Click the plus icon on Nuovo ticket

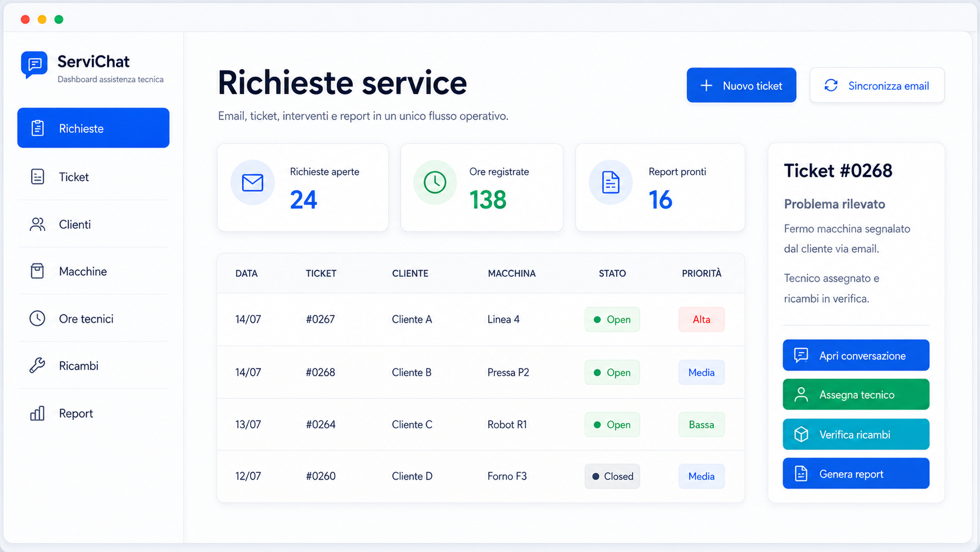706,86
